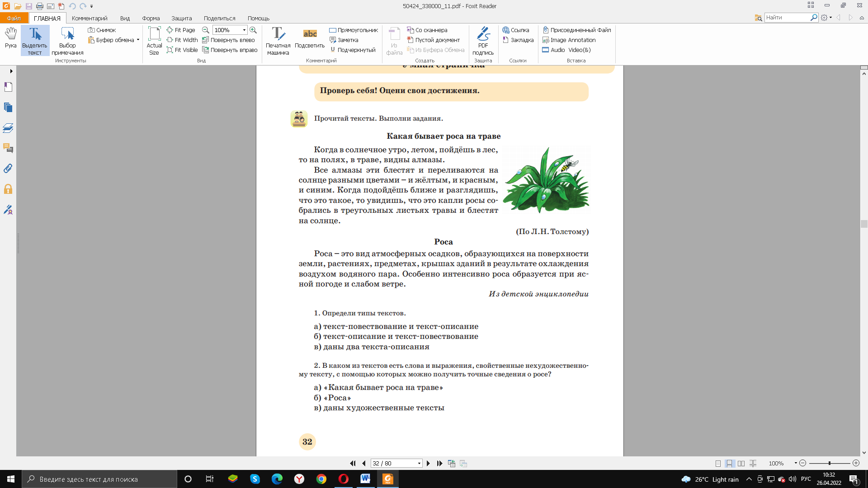This screenshot has width=868, height=488.
Task: Switch to the Комментарий tab
Action: 90,18
